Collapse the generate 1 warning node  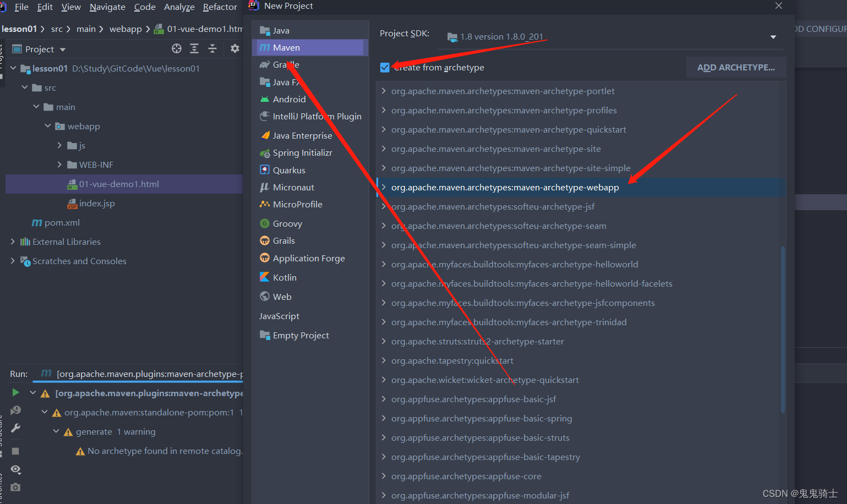tap(56, 431)
